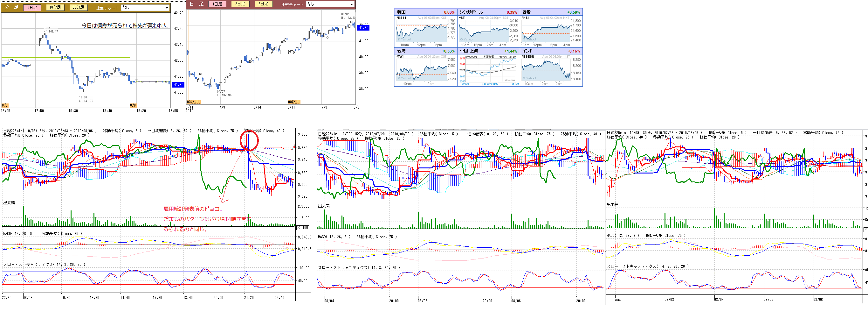Select the 1日足 daily chart button

click(217, 4)
